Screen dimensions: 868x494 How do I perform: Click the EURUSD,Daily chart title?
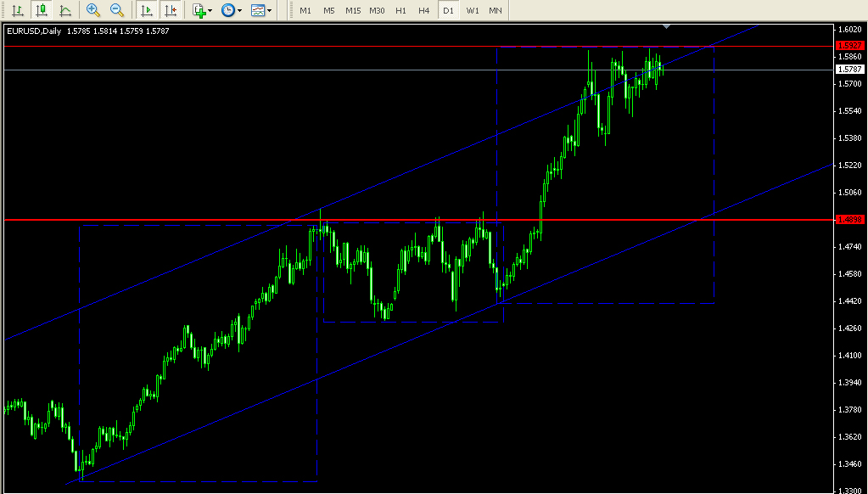[32, 31]
